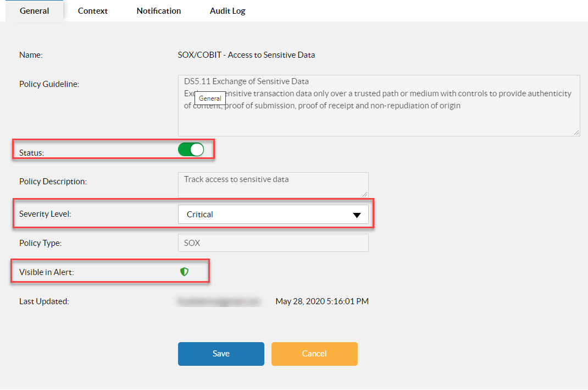
Task: Cancel the policy edits
Action: [314, 354]
